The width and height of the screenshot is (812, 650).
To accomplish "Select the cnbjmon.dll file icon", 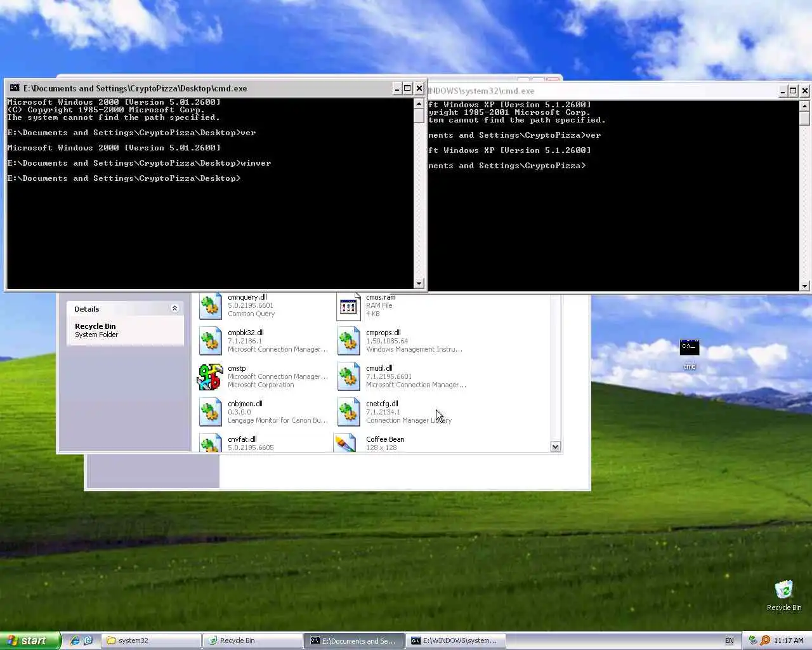I will tap(211, 412).
